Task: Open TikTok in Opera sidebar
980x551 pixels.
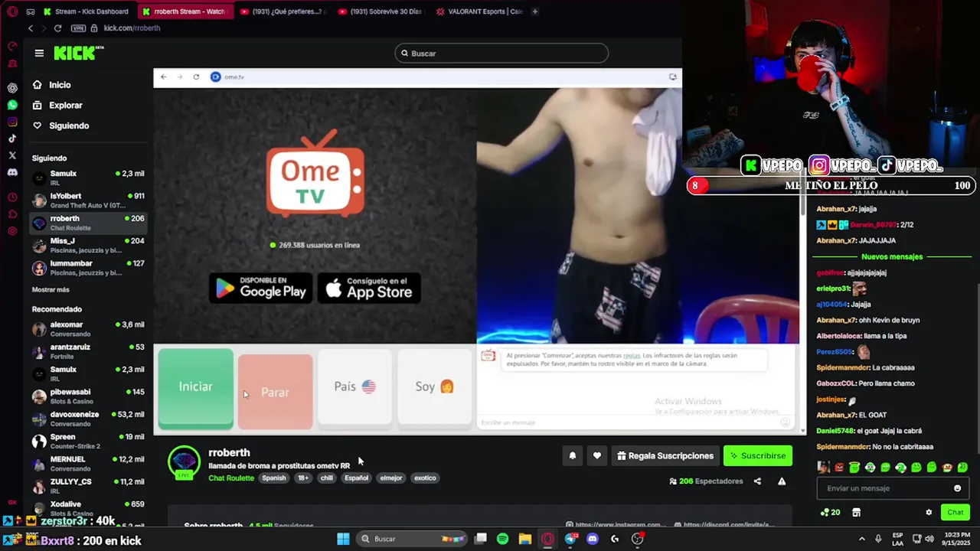Action: (12, 139)
